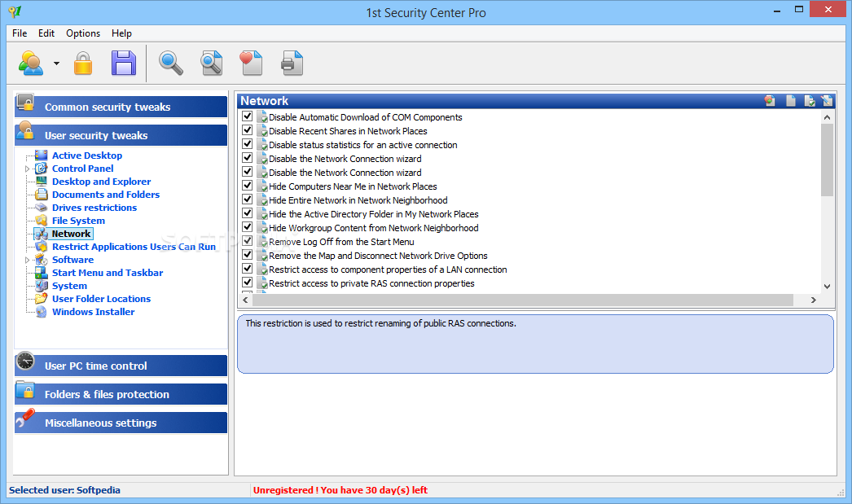The image size is (852, 504).
Task: Click the File System tree icon
Action: [42, 221]
